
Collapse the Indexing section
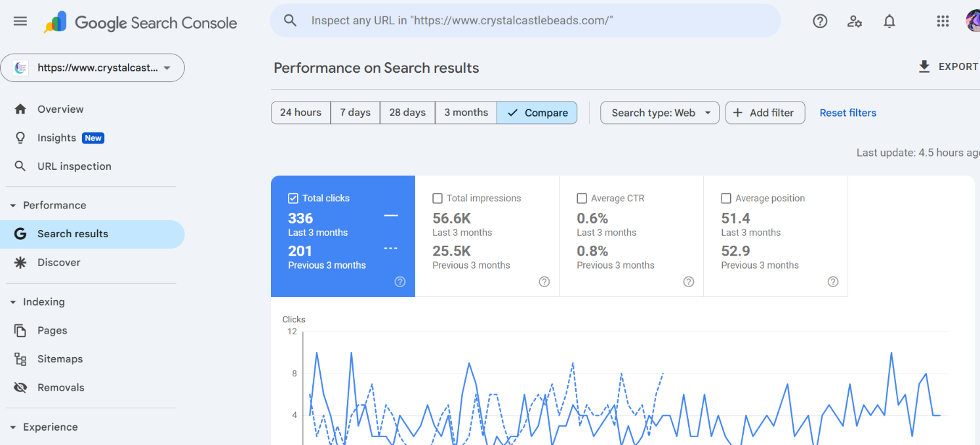13,302
